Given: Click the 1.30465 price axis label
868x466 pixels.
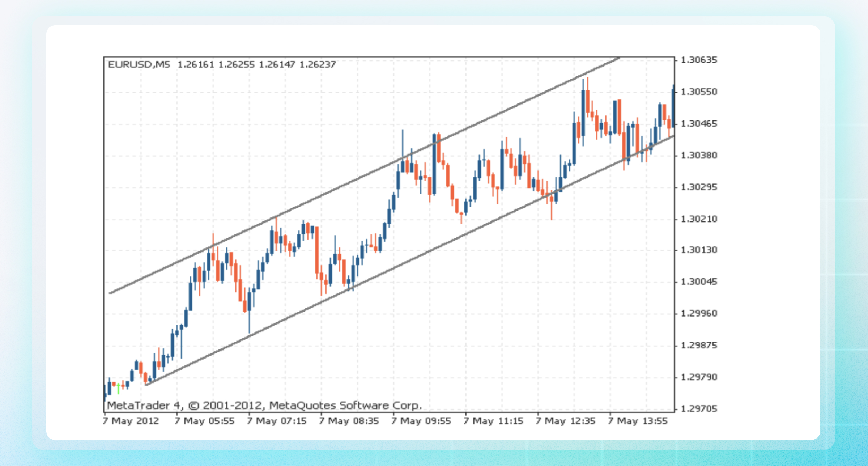Looking at the screenshot, I should (699, 124).
